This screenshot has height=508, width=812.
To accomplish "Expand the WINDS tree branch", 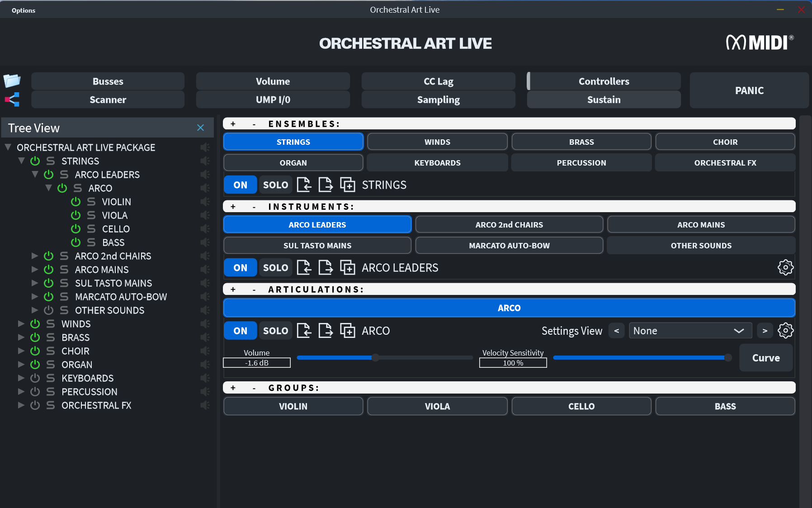I will 21,324.
